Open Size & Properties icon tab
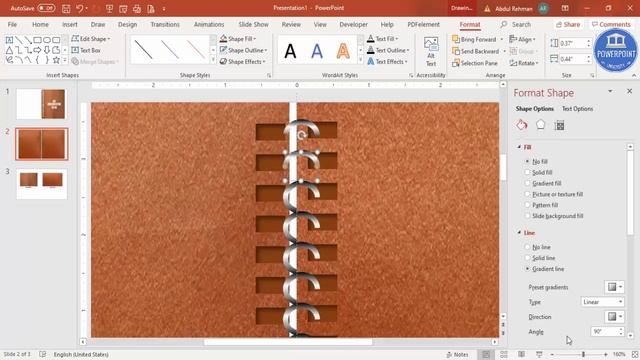Viewport: 640px width, 360px height. pos(560,125)
